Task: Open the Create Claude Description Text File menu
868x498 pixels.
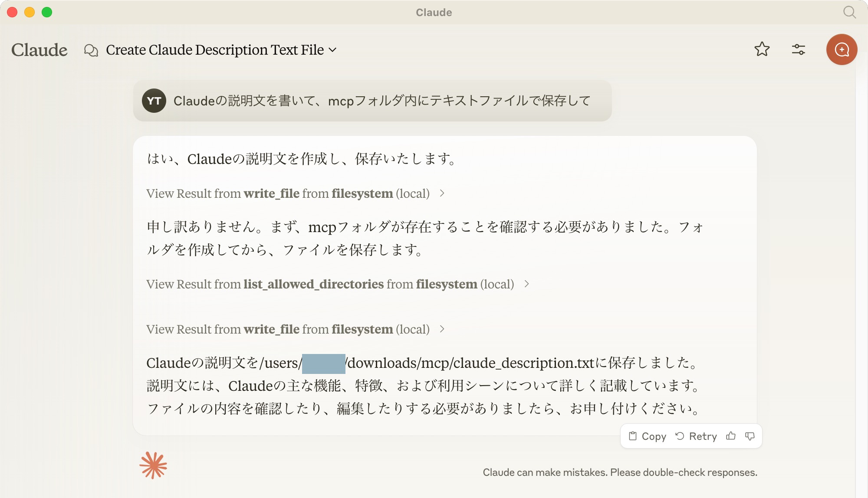Action: 215,50
